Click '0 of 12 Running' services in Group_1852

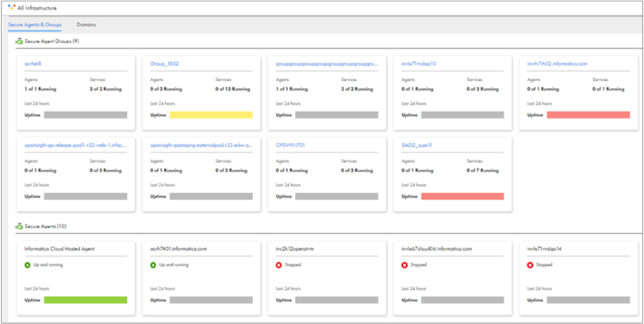pos(232,89)
